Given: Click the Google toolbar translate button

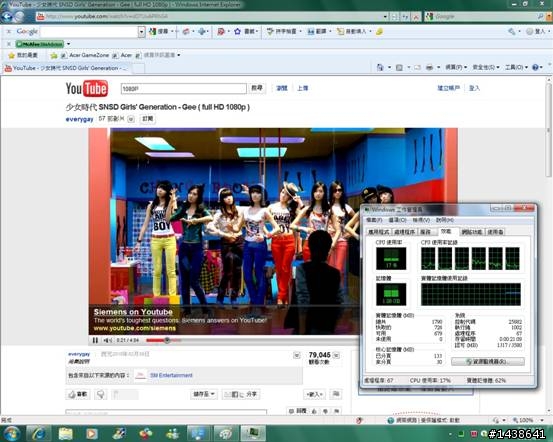Looking at the screenshot, I should click(x=318, y=32).
